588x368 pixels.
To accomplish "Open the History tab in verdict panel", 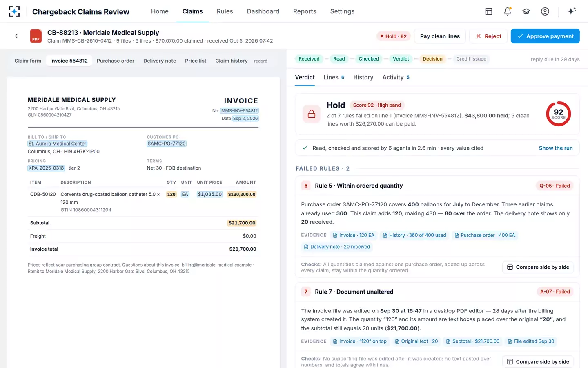I will (x=363, y=77).
